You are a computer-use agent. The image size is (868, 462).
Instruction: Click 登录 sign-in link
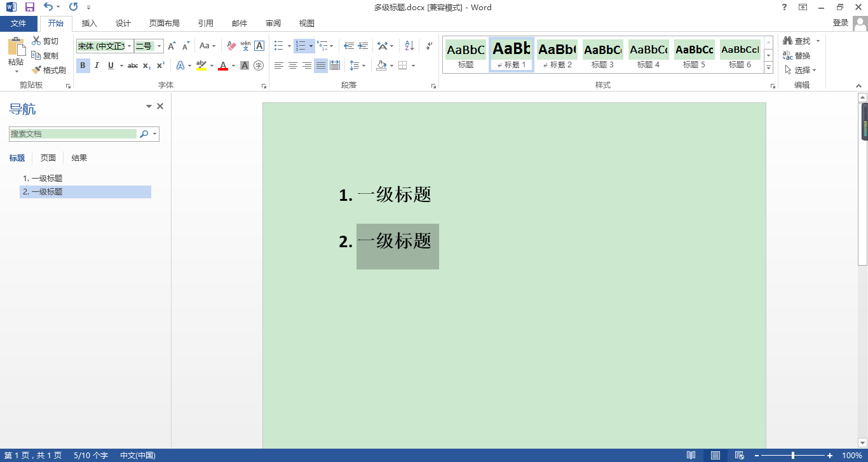tap(841, 23)
